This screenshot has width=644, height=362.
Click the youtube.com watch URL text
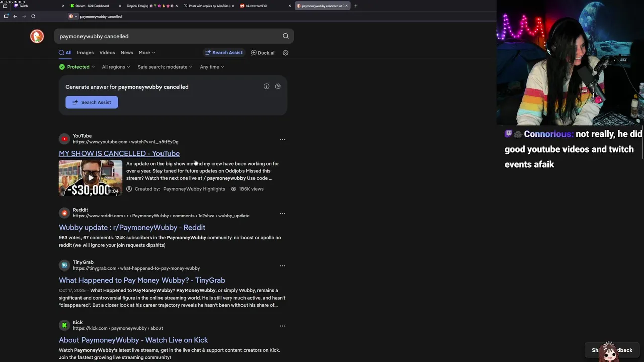pos(125,142)
